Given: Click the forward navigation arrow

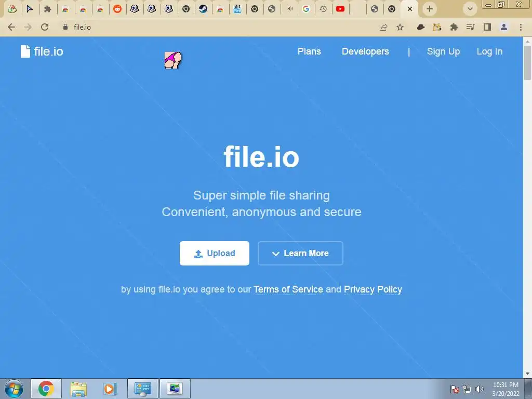Looking at the screenshot, I should pyautogui.click(x=28, y=27).
